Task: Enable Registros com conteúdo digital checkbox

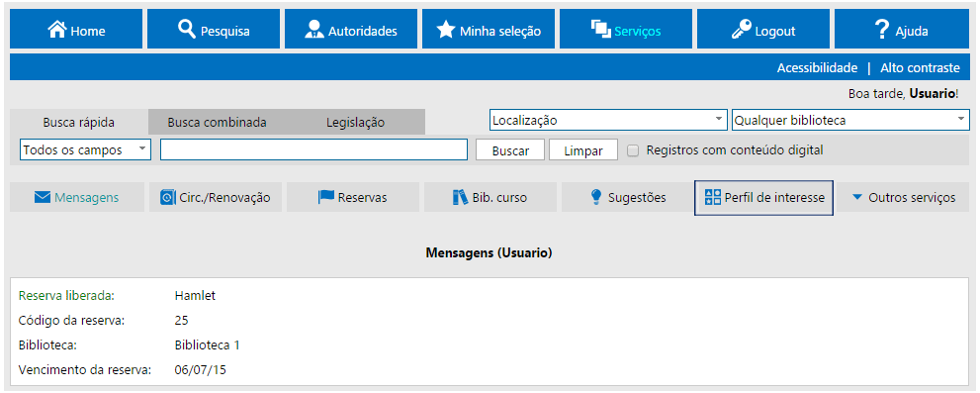Action: tap(633, 150)
